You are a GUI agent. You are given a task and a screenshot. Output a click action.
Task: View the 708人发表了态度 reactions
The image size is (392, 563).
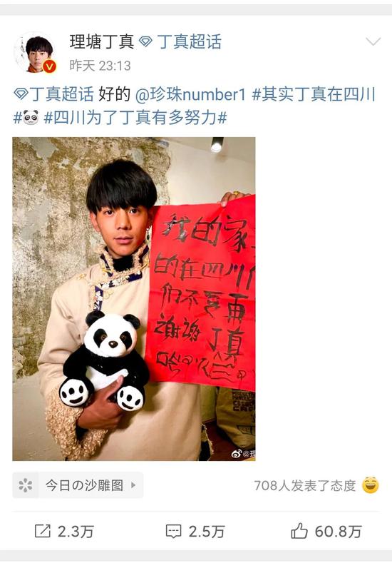[305, 485]
